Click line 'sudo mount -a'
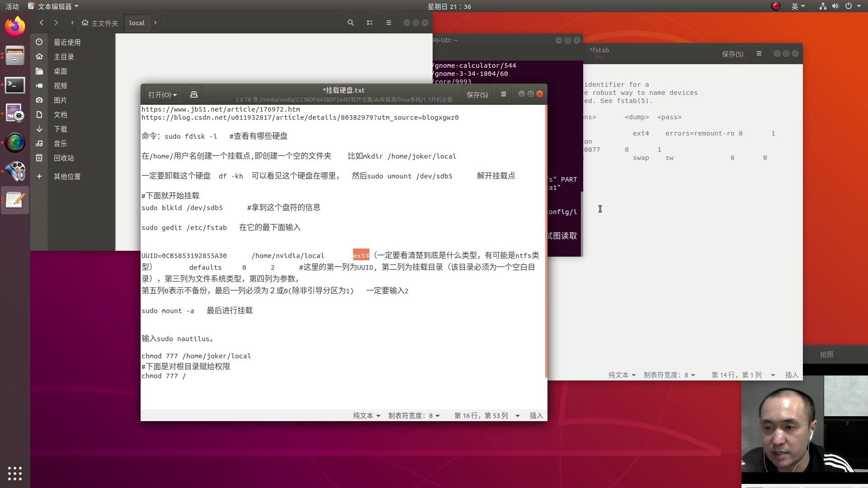The width and height of the screenshot is (868, 488). tap(168, 311)
